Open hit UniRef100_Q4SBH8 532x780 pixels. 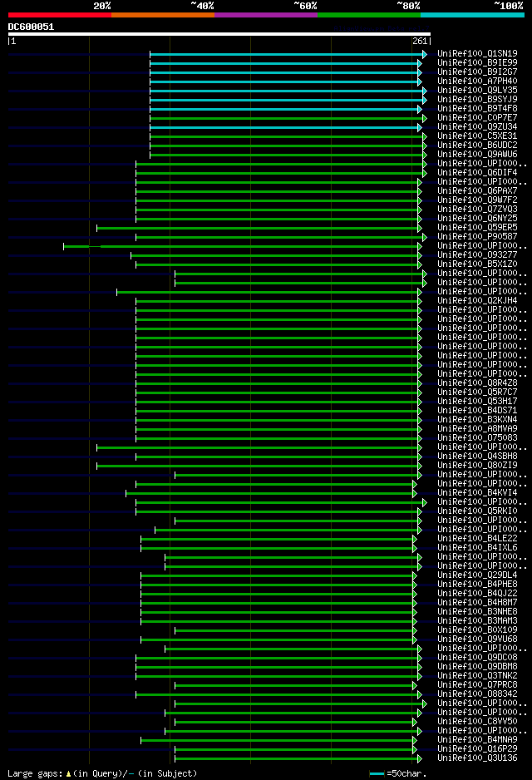tap(477, 456)
